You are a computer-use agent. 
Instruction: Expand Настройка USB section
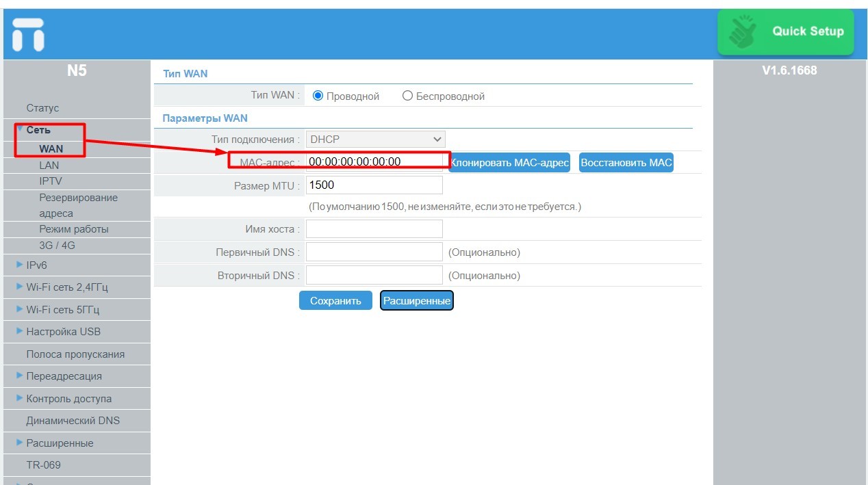click(x=63, y=332)
